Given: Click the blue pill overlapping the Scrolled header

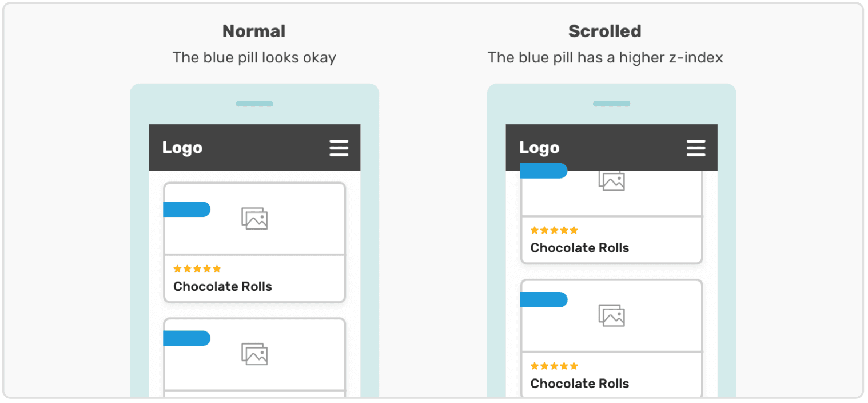Looking at the screenshot, I should [543, 171].
